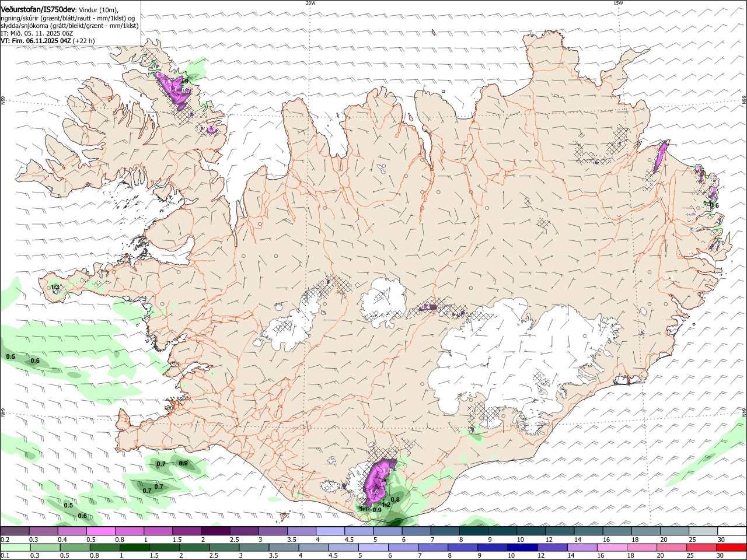Click 'slydda/snjókoma' in the map header
Screen dimensions: 747x560
tap(25, 26)
